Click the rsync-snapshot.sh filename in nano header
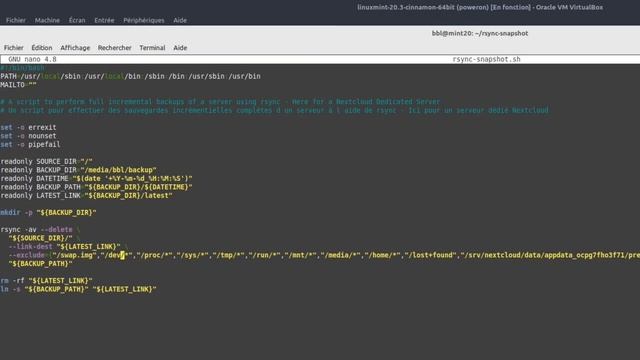640x360 pixels. (486, 59)
